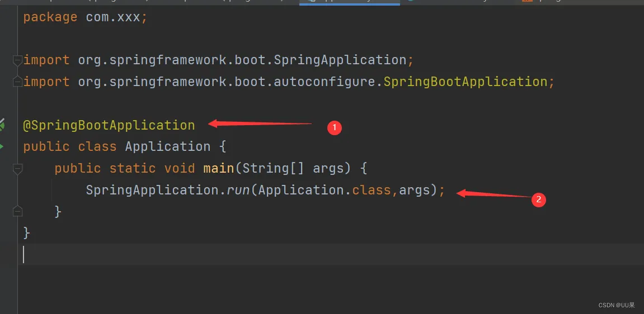
Task: Click the fold marker on the second import line
Action: pos(18,82)
